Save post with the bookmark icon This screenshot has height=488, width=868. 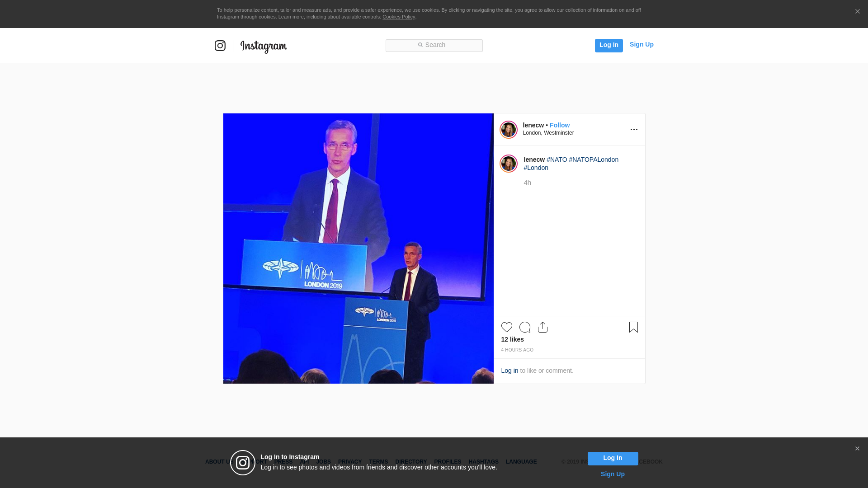[x=633, y=327]
